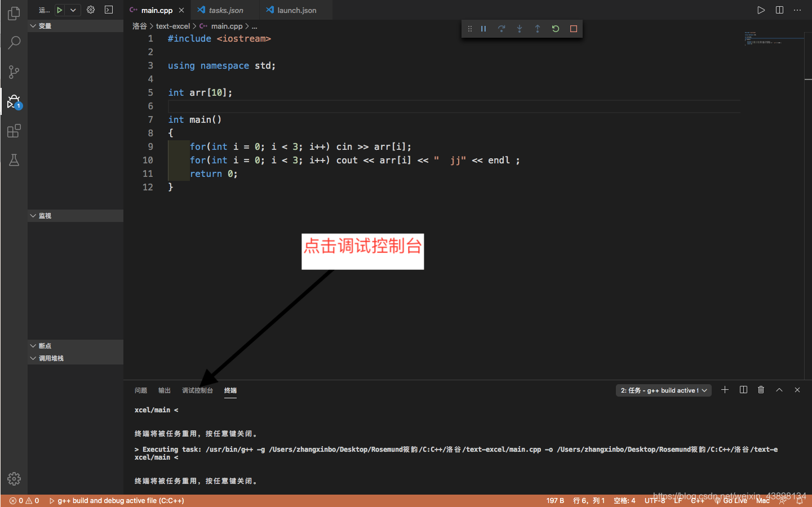Show errors and warnings count in status bar
The image size is (812, 507).
click(24, 501)
